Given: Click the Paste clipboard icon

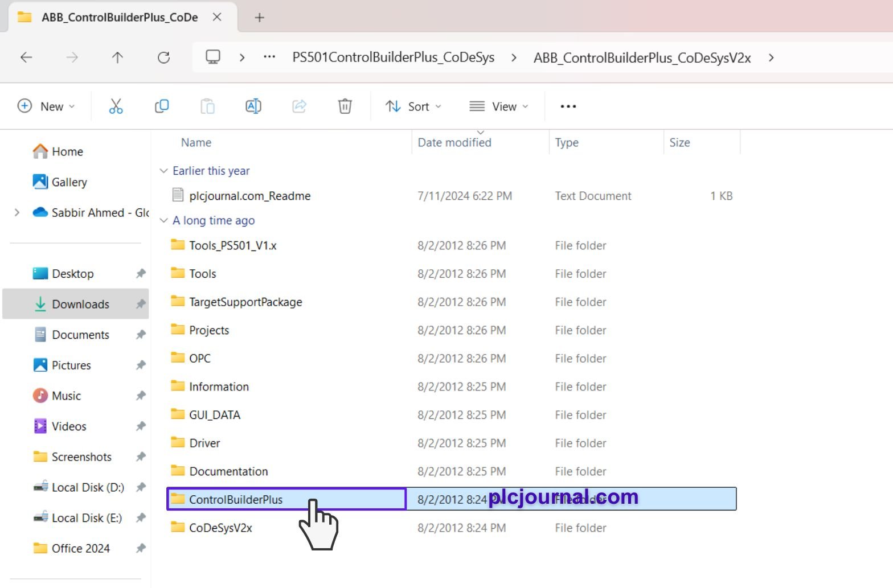Looking at the screenshot, I should pyautogui.click(x=207, y=106).
